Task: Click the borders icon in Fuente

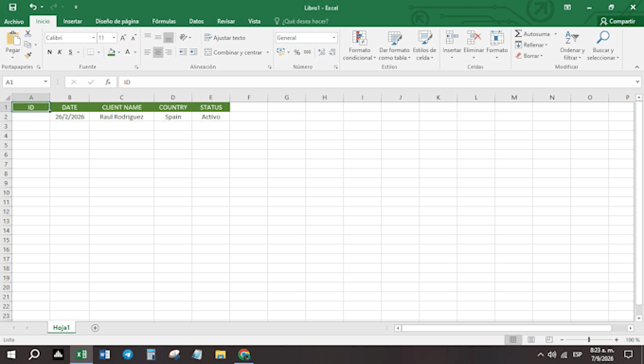Action: (x=90, y=52)
